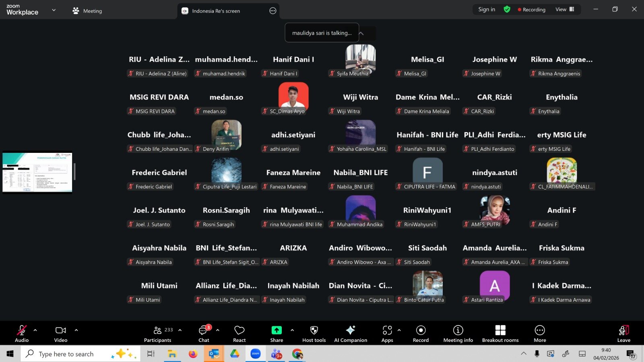Image resolution: width=644 pixels, height=362 pixels.
Task: Click the React heart icon
Action: point(239,334)
